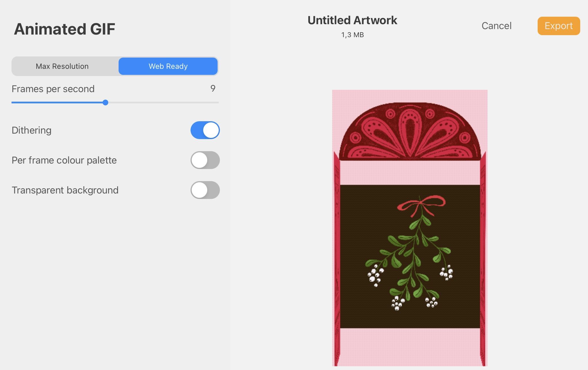The width and height of the screenshot is (588, 370).
Task: Click the orange Export button
Action: [559, 26]
